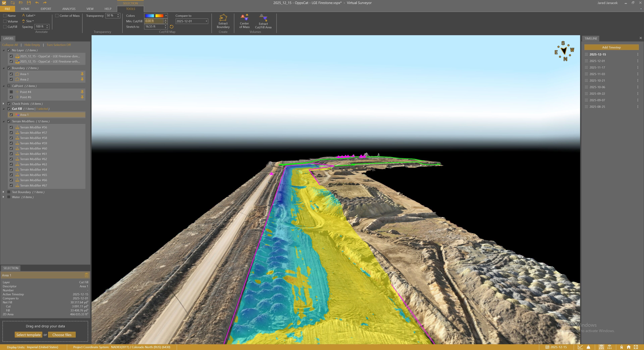Open options menu for 2025-12-01 timestep
The width and height of the screenshot is (644, 350).
tap(638, 61)
